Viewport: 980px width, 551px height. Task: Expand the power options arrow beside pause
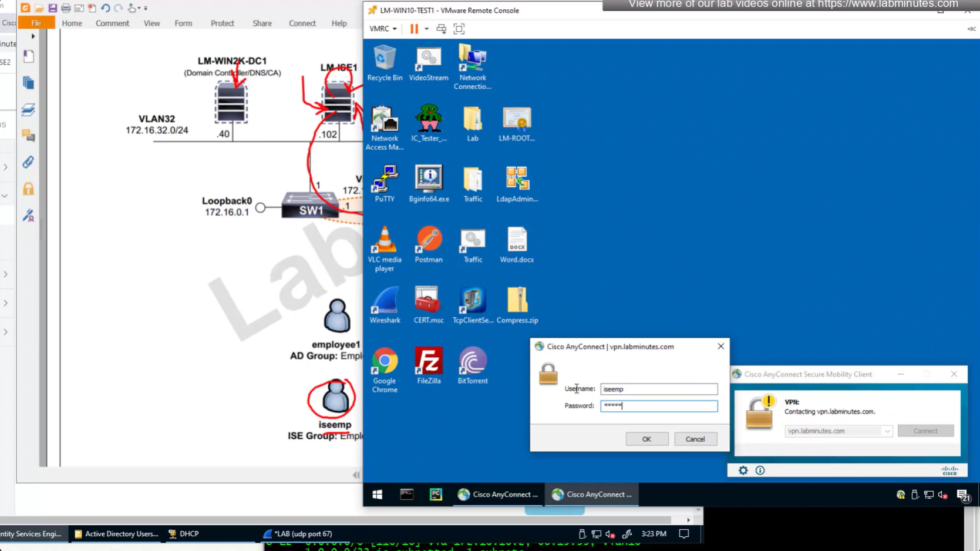click(427, 29)
